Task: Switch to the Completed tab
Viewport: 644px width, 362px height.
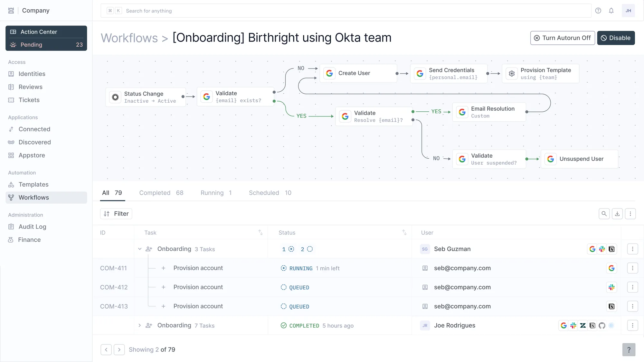Action: pyautogui.click(x=161, y=193)
